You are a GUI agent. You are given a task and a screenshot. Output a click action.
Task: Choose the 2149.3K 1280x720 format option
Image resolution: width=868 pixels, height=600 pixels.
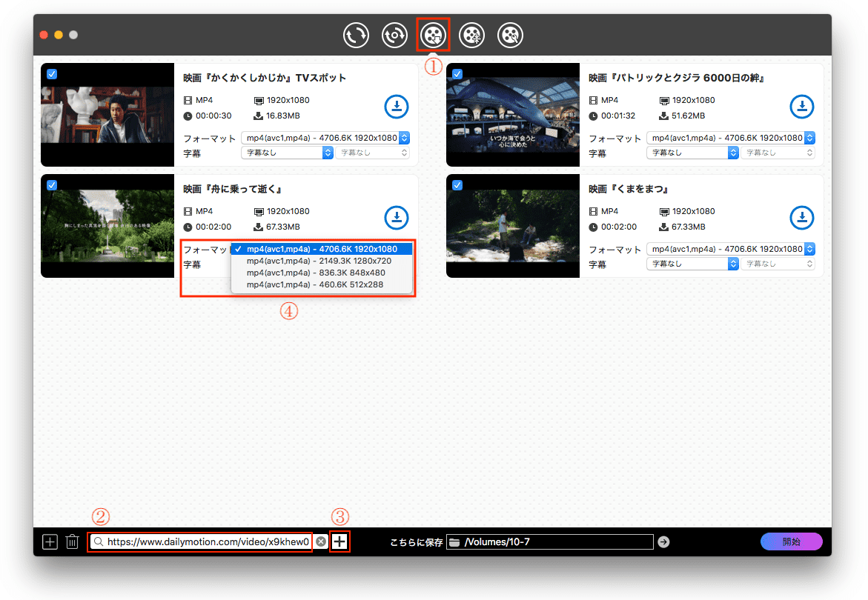319,261
